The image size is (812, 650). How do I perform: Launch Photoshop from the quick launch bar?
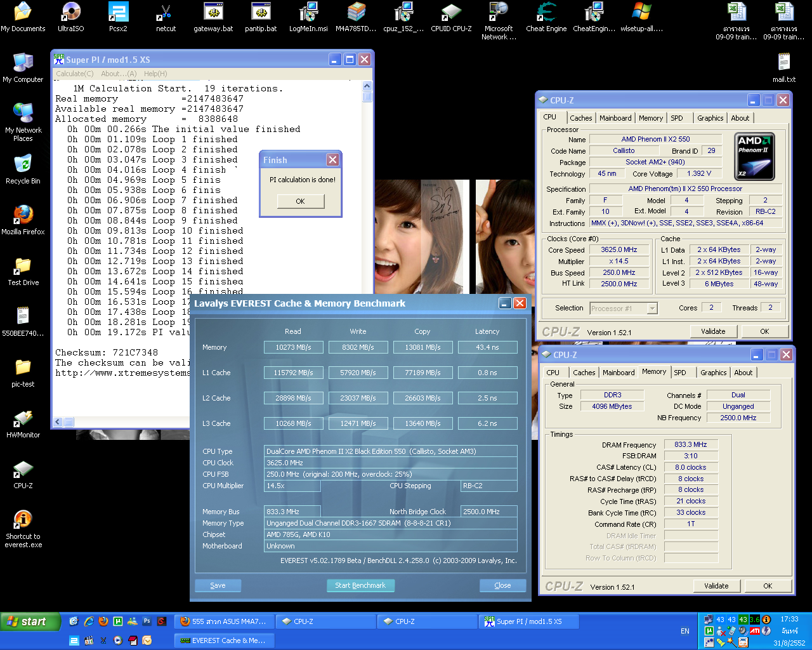[147, 621]
